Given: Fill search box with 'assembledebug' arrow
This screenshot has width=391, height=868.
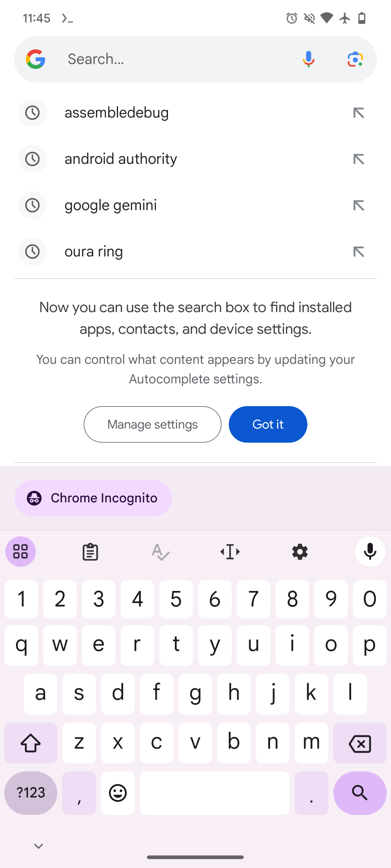Looking at the screenshot, I should coord(358,113).
